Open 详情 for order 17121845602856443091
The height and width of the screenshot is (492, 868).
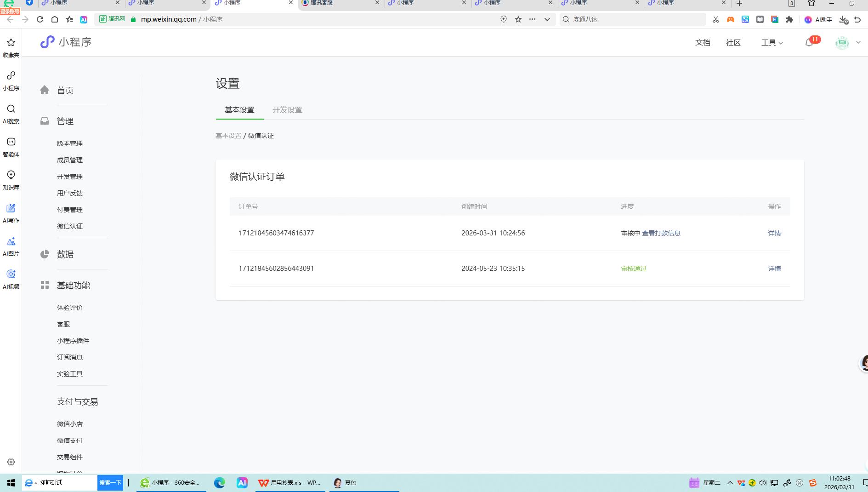click(774, 269)
